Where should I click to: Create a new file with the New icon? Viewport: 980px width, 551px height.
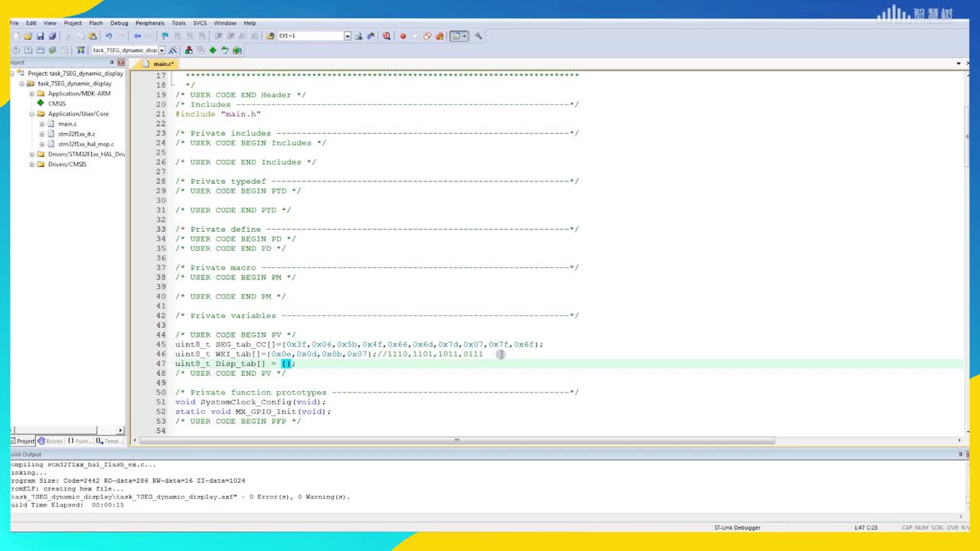click(15, 36)
